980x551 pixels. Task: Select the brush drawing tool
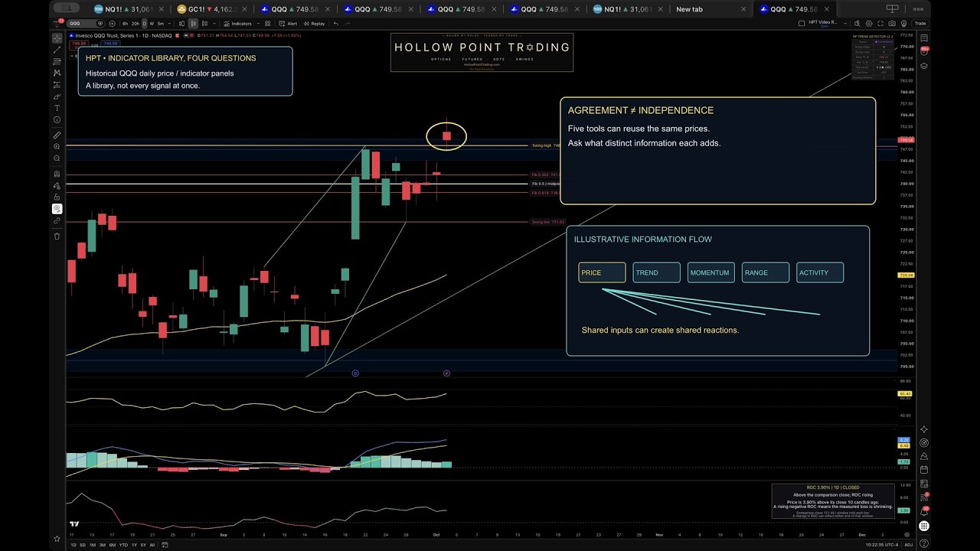pyautogui.click(x=57, y=96)
